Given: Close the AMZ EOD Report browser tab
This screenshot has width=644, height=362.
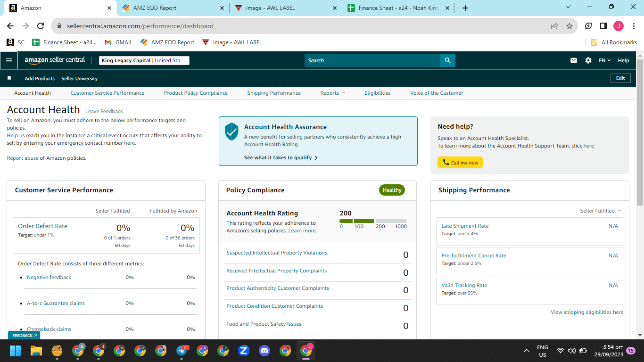Looking at the screenshot, I should click(x=223, y=8).
